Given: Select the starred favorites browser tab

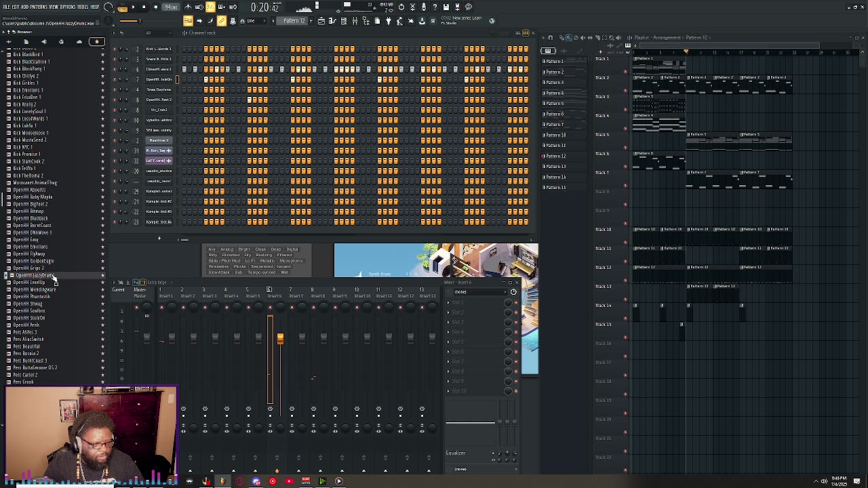Looking at the screenshot, I should click(96, 42).
